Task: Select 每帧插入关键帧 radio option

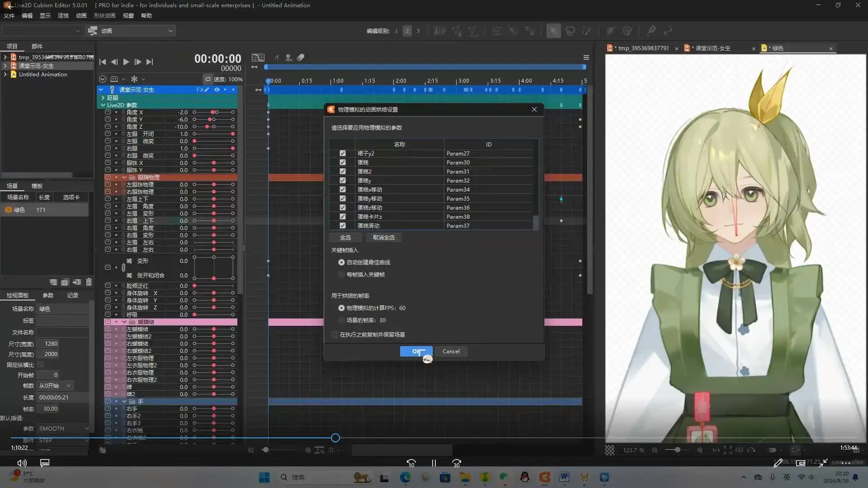Action: [x=341, y=274]
